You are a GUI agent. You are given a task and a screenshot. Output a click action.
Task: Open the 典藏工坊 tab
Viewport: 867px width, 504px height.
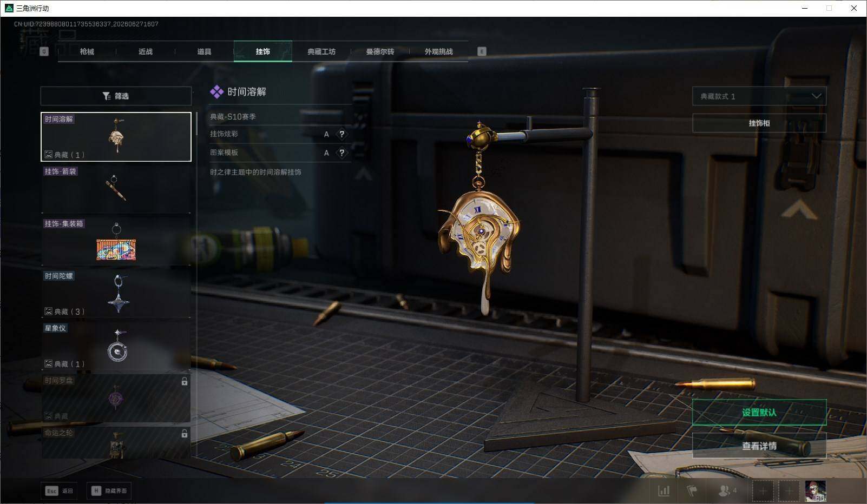(321, 51)
